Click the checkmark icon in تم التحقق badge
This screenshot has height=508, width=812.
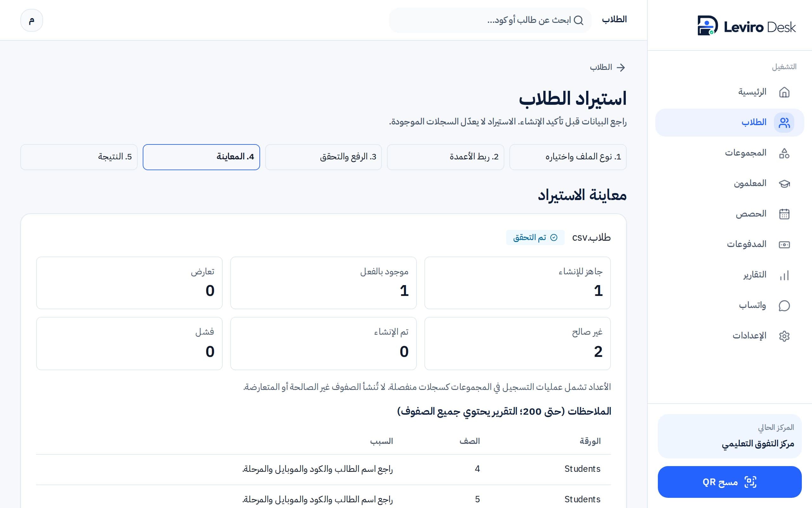coord(554,237)
